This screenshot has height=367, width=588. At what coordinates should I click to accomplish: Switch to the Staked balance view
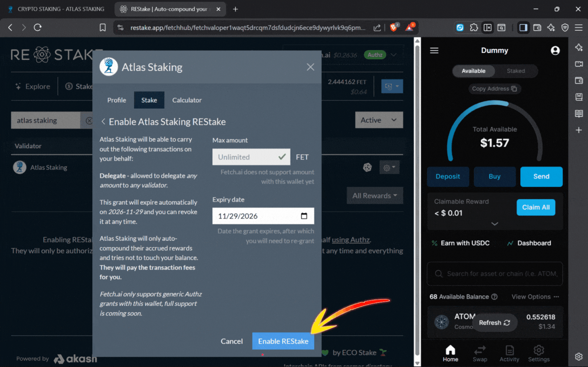pos(515,71)
